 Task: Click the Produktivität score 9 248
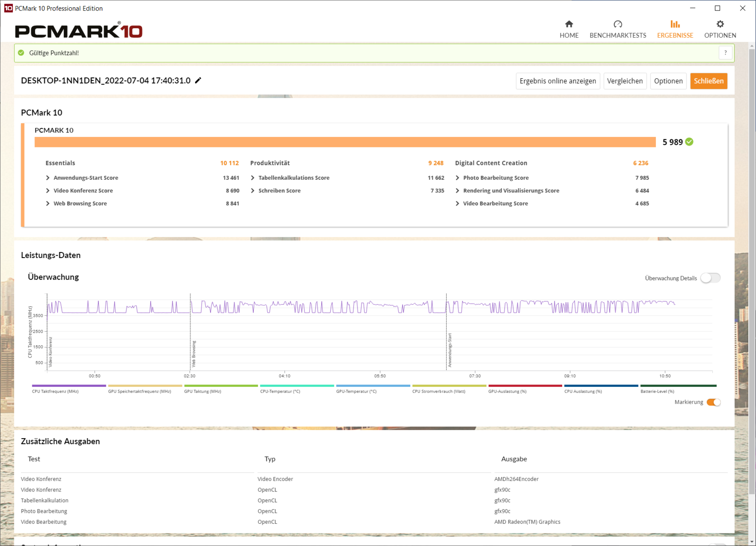(x=436, y=163)
